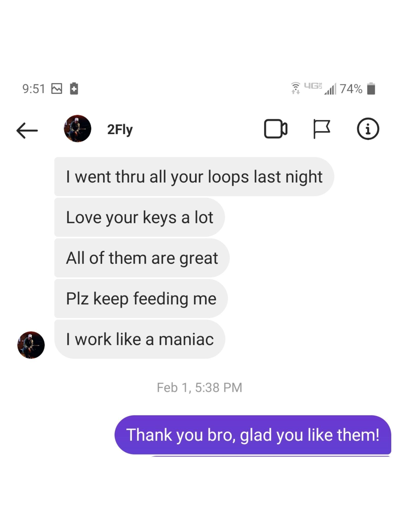
Task: Tap the flag icon in header
Action: (322, 129)
